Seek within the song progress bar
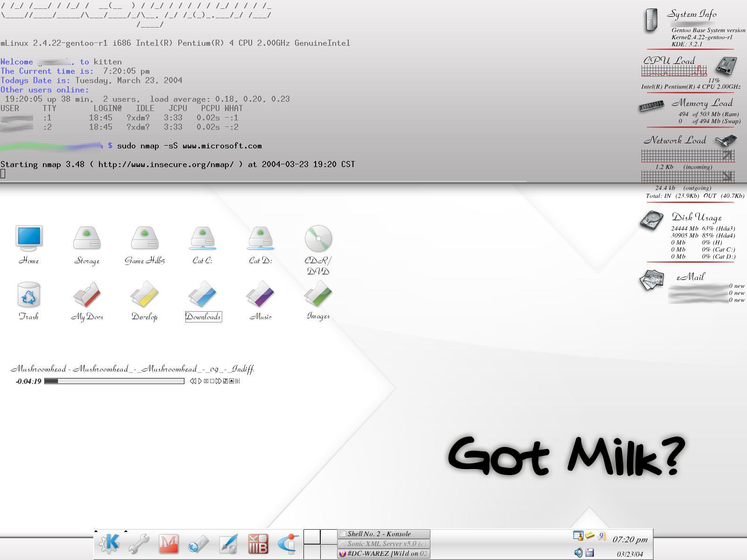Viewport: 747px width, 560px height. coord(114,381)
